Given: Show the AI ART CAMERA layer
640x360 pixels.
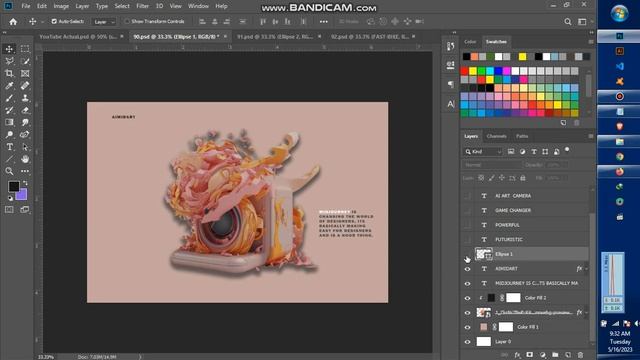Looking at the screenshot, I should (x=468, y=196).
